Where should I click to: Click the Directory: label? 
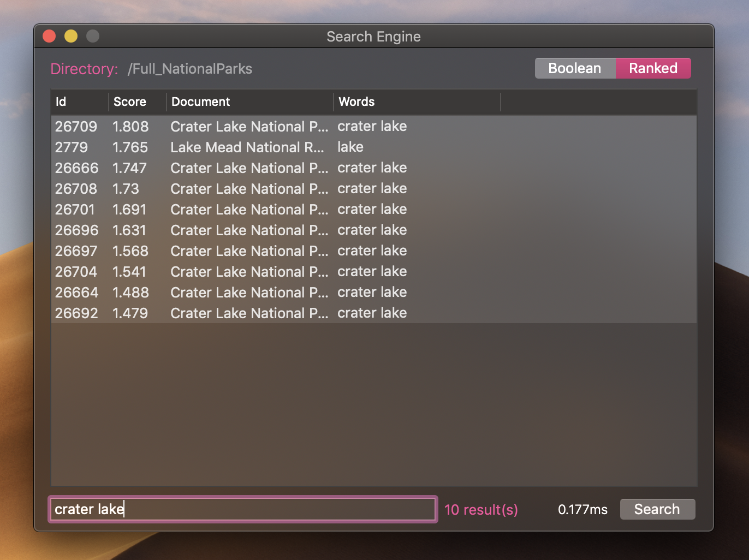pyautogui.click(x=84, y=69)
